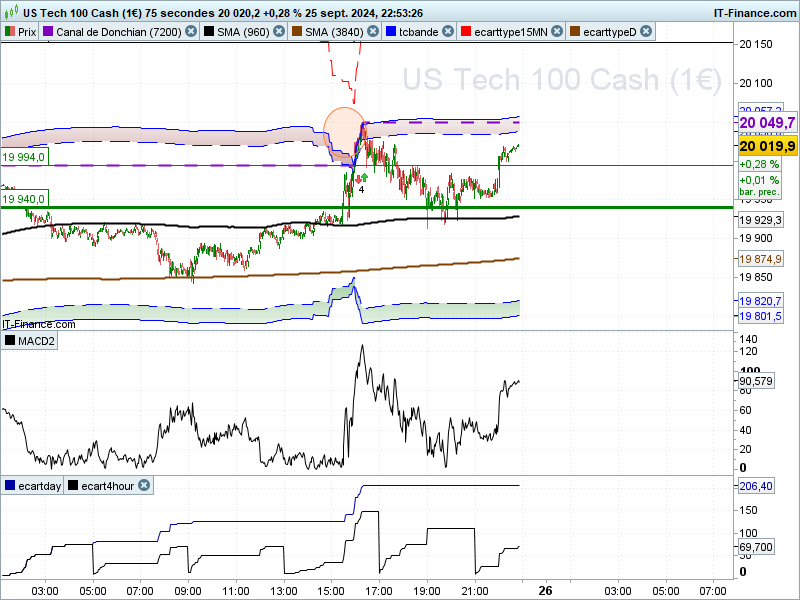The width and height of the screenshot is (800, 600).
Task: Open the MACD2 panel label
Action: pos(30,340)
